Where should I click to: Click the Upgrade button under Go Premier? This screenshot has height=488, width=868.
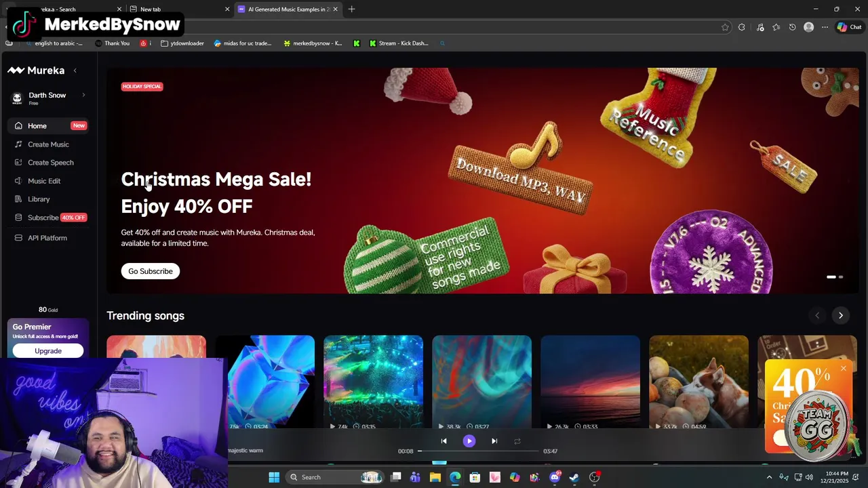coord(48,351)
